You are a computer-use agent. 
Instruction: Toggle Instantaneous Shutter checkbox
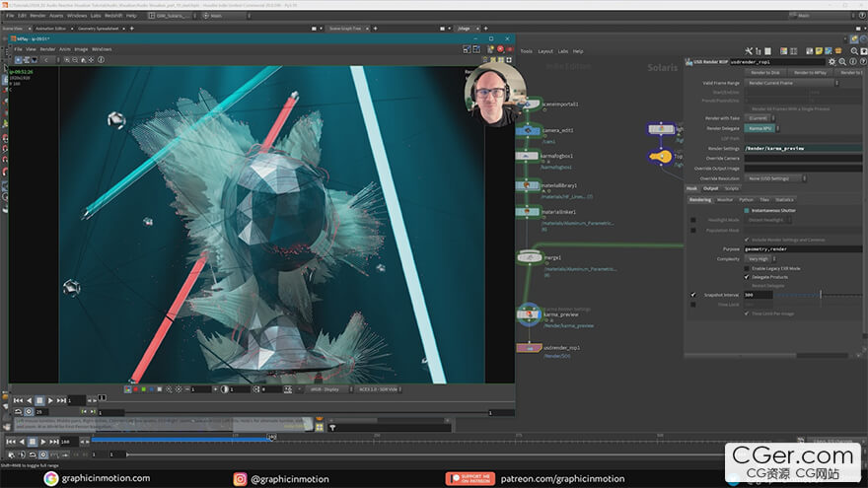click(x=747, y=210)
